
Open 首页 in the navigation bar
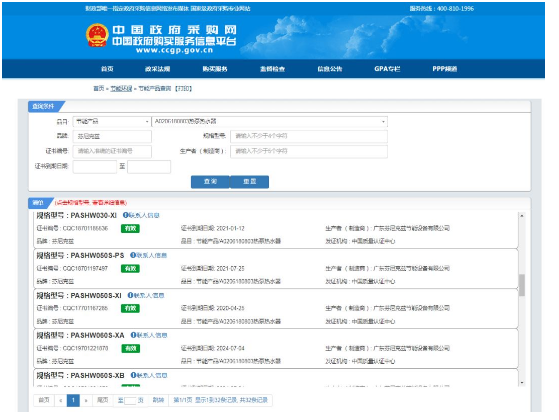107,69
